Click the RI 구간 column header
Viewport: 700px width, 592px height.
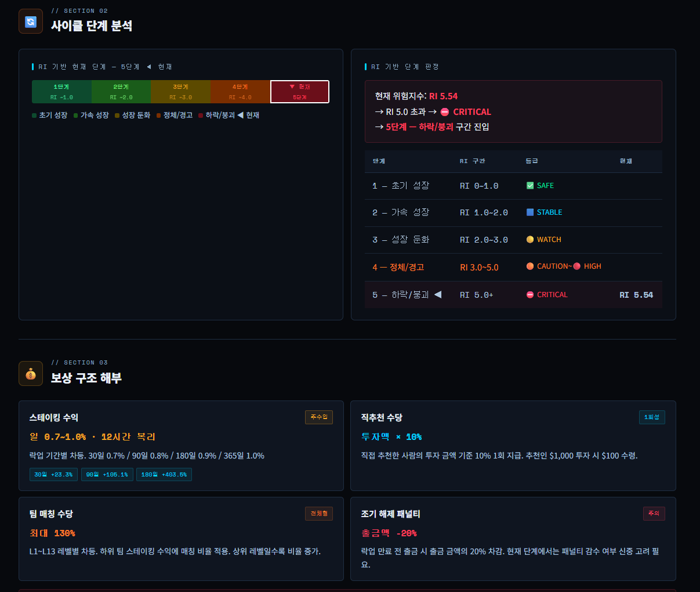(x=473, y=161)
